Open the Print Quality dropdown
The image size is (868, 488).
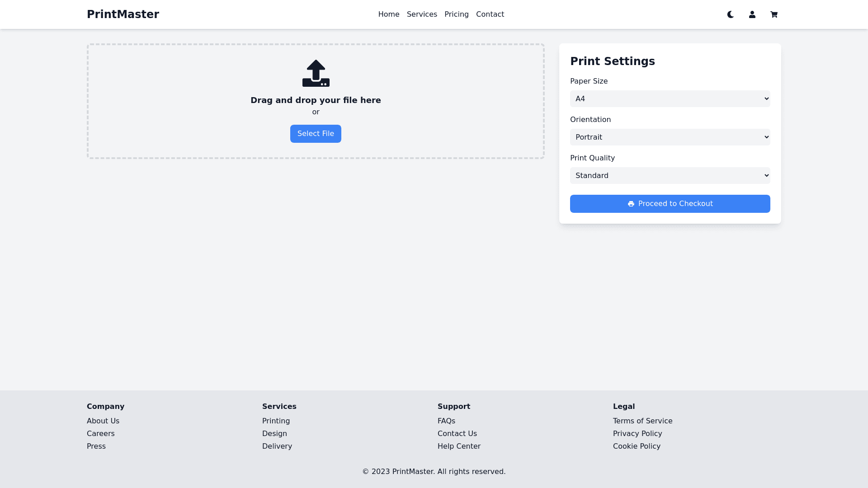click(670, 176)
